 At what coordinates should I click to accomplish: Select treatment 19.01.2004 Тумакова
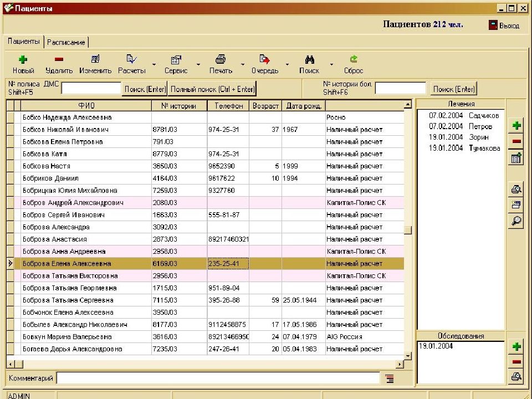tap(464, 149)
